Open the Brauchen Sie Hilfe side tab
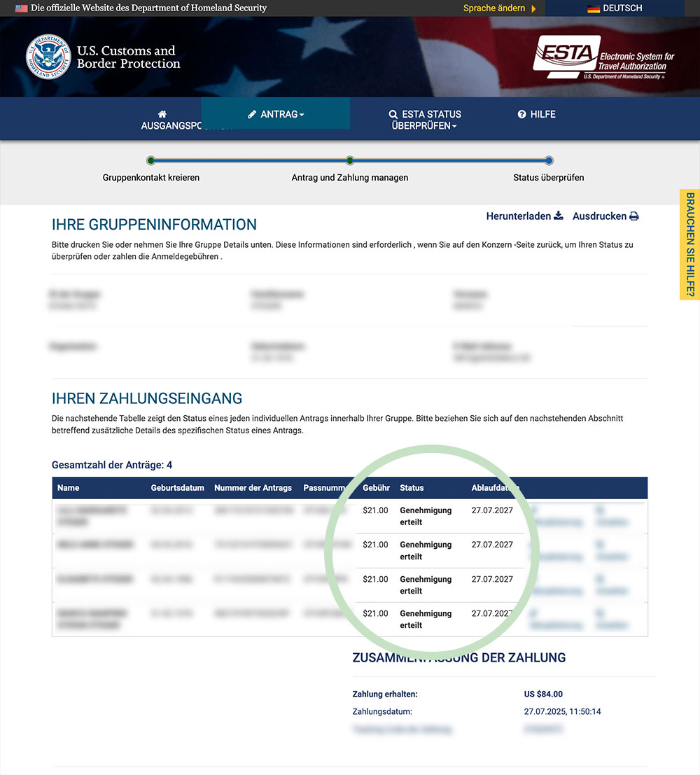The image size is (700, 775). [x=690, y=244]
